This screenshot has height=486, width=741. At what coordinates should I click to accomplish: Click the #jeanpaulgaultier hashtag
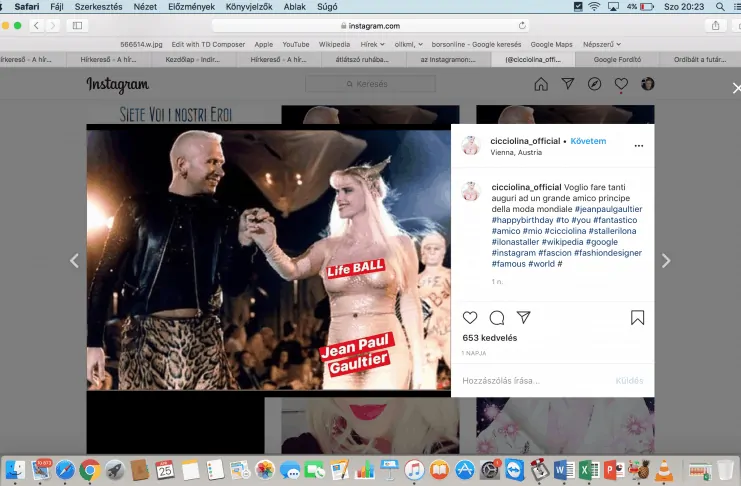609,209
